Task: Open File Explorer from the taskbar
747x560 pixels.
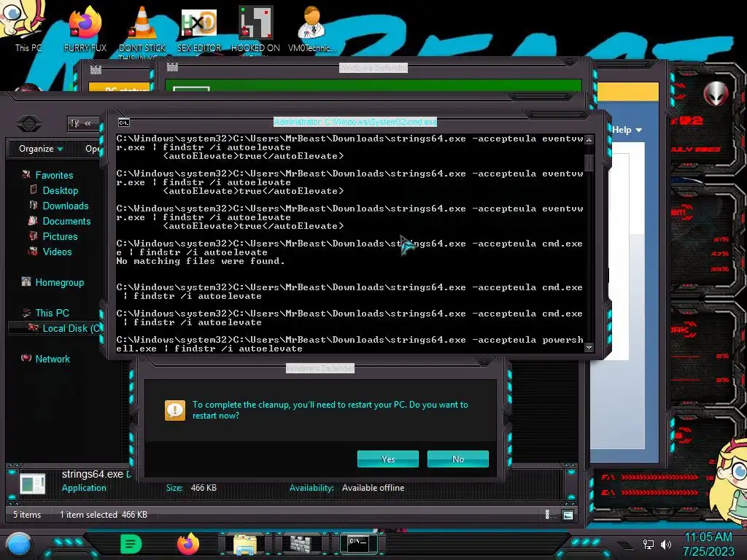Action: [245, 544]
